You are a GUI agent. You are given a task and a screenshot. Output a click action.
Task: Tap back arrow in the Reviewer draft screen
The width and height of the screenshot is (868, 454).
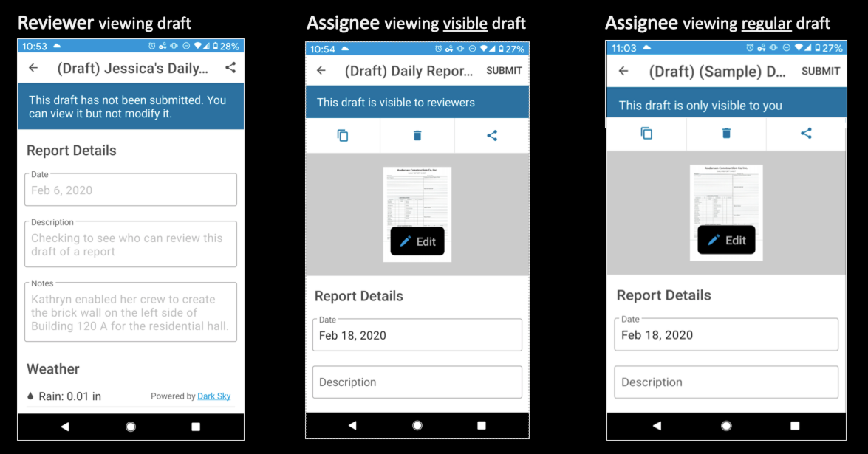coord(33,68)
